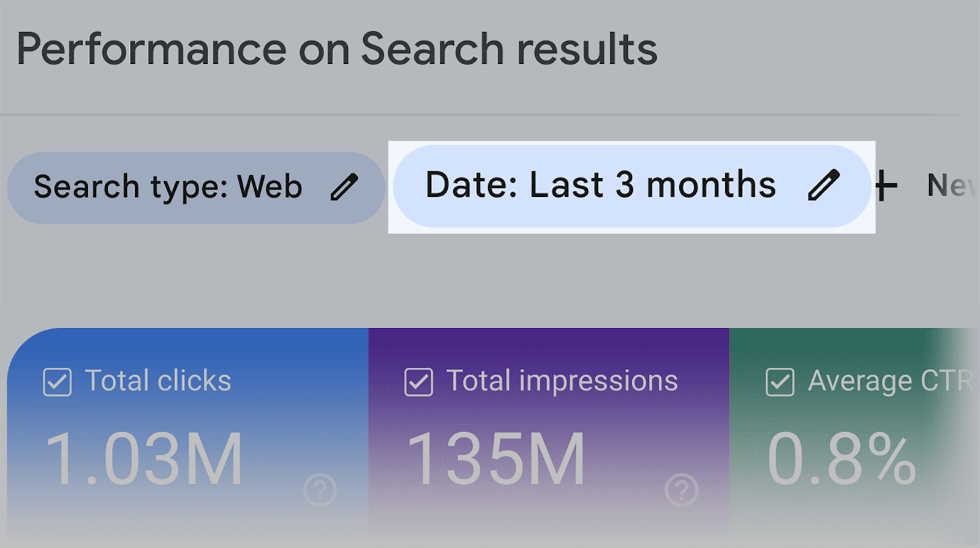Open help icon on Total impressions card
Screen dimensions: 980x548
[681, 489]
